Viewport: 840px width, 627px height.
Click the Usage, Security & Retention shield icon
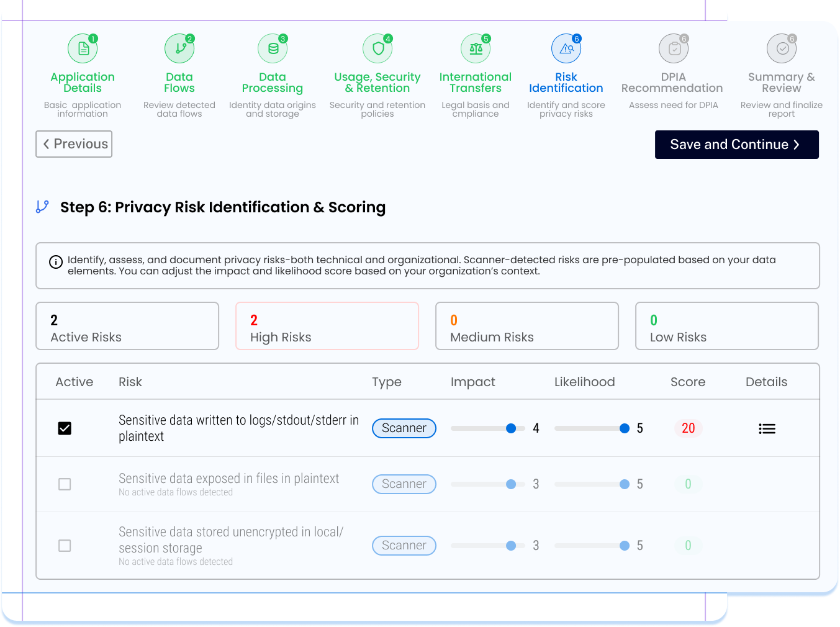(377, 48)
